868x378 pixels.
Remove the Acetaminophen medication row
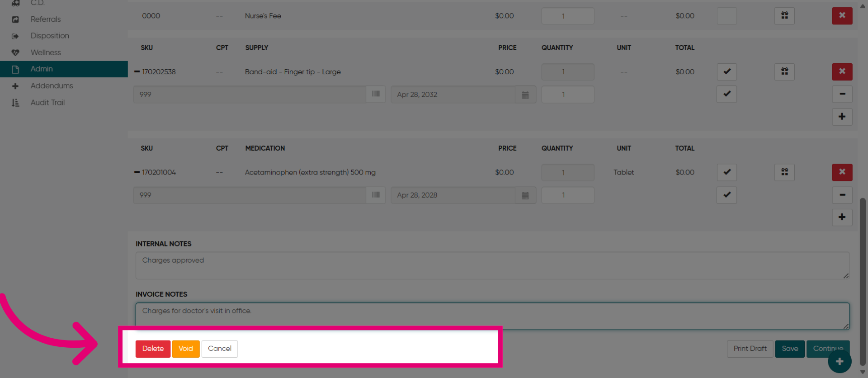point(842,172)
